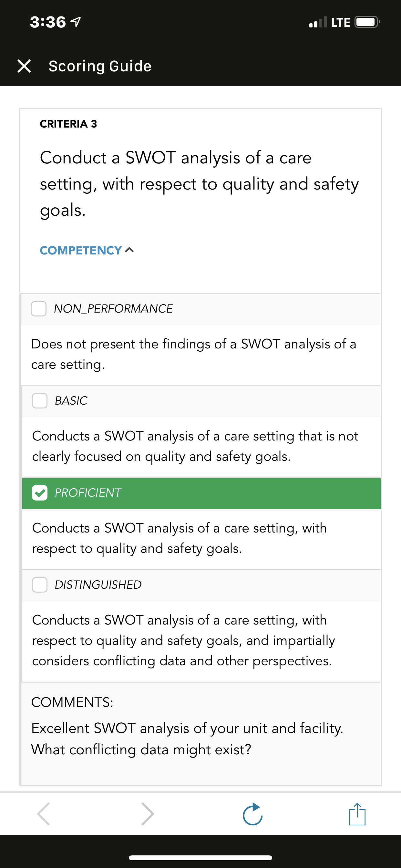Screen dimensions: 401x868
Task: Tap the cellular signal bars icon
Action: (x=318, y=22)
